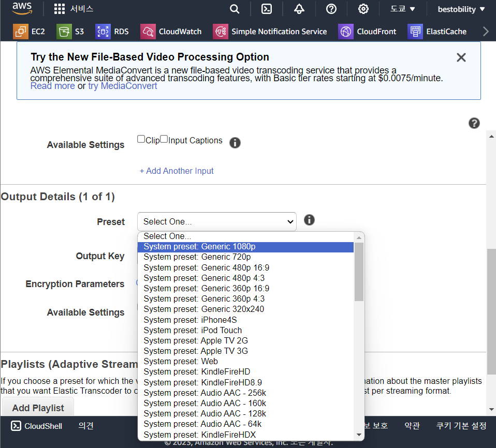The image size is (496, 448).
Task: Select System preset: Generic 320x240
Action: point(245,309)
